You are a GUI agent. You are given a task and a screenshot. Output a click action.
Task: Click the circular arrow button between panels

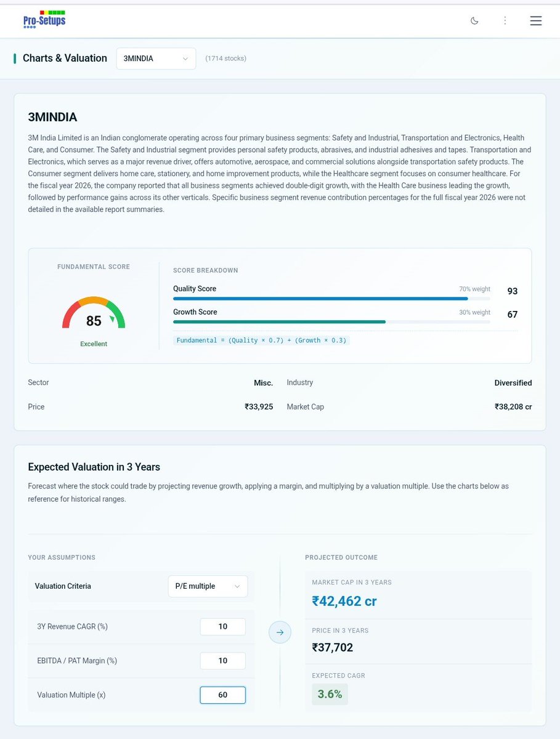(x=280, y=632)
